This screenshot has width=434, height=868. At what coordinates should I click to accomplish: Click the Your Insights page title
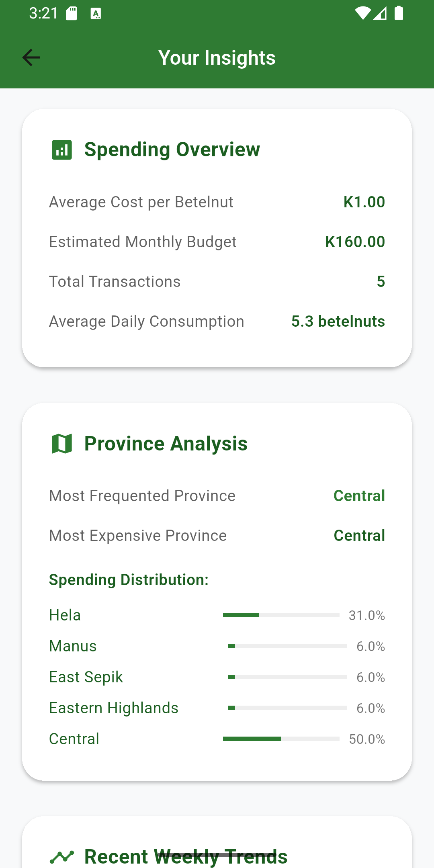[217, 58]
